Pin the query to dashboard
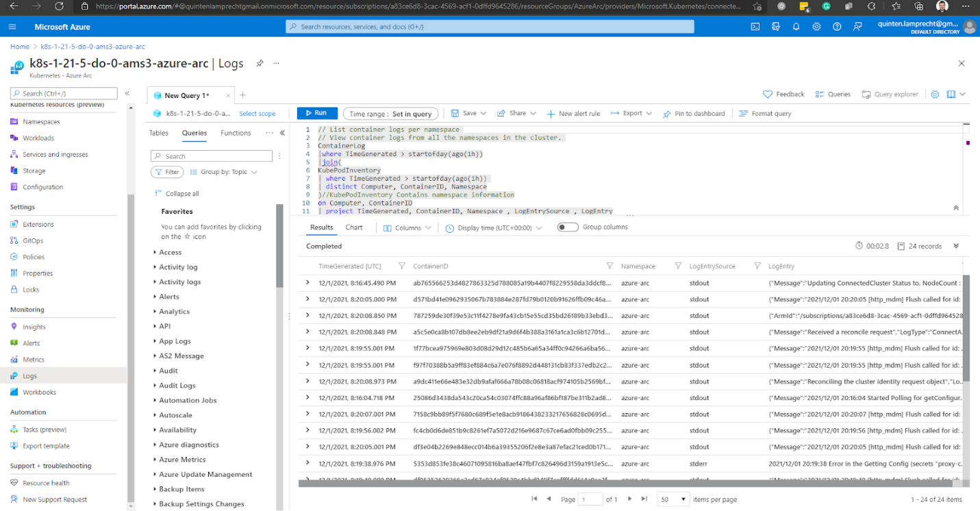Screen dimensions: 980x511 point(694,114)
